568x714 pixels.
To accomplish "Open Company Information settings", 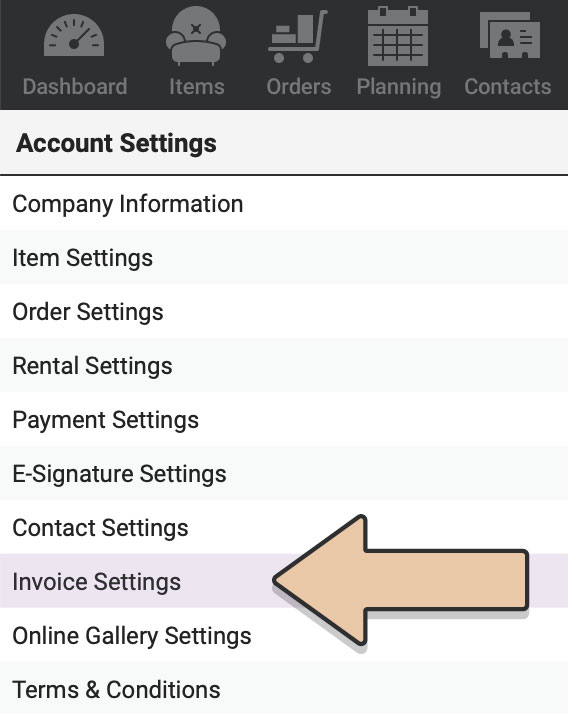I will 284,204.
